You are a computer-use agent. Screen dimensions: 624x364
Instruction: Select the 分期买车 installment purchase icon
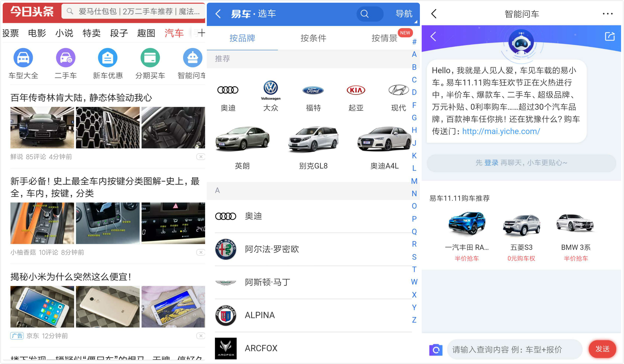[150, 58]
